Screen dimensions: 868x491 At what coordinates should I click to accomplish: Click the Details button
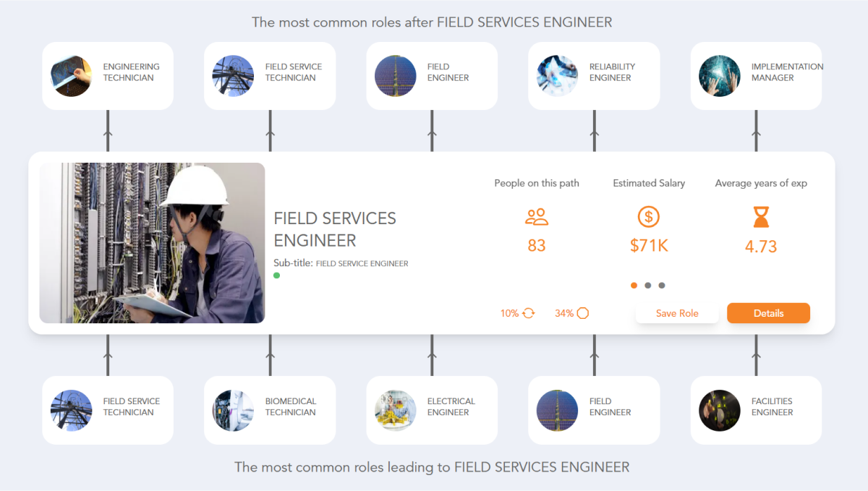pyautogui.click(x=768, y=312)
